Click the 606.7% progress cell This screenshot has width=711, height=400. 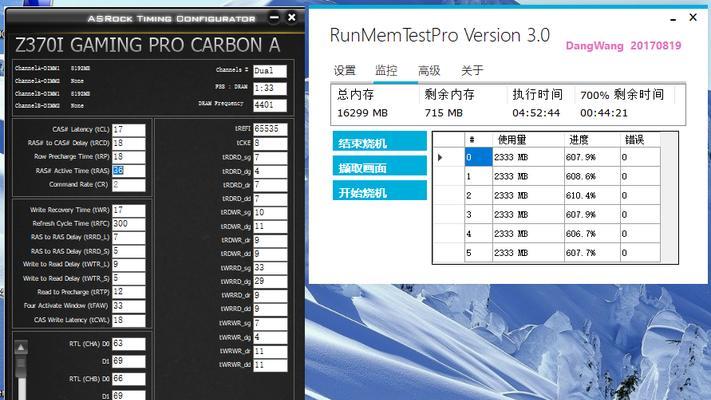[x=592, y=234]
